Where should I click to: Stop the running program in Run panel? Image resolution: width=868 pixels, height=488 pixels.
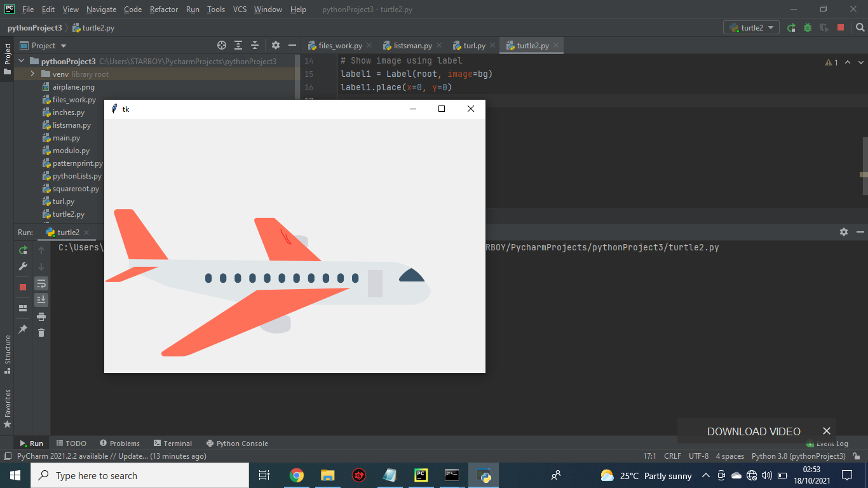pyautogui.click(x=23, y=287)
